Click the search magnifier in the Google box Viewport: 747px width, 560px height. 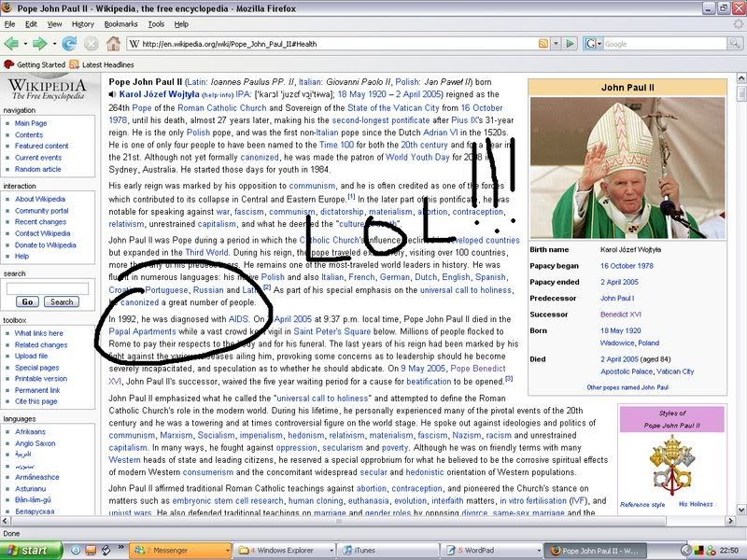(735, 44)
